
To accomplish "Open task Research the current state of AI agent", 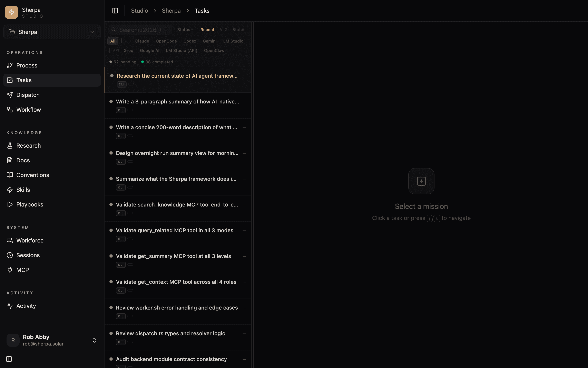I will (x=178, y=80).
